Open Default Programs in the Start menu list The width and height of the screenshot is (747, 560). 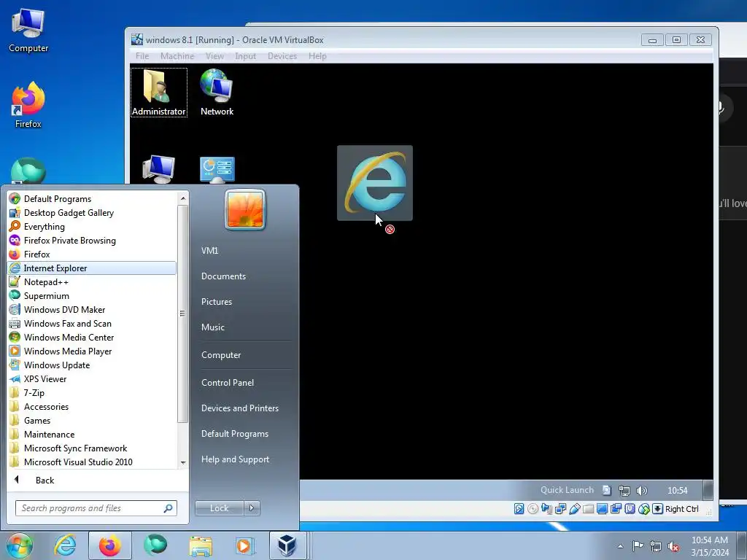92,198
